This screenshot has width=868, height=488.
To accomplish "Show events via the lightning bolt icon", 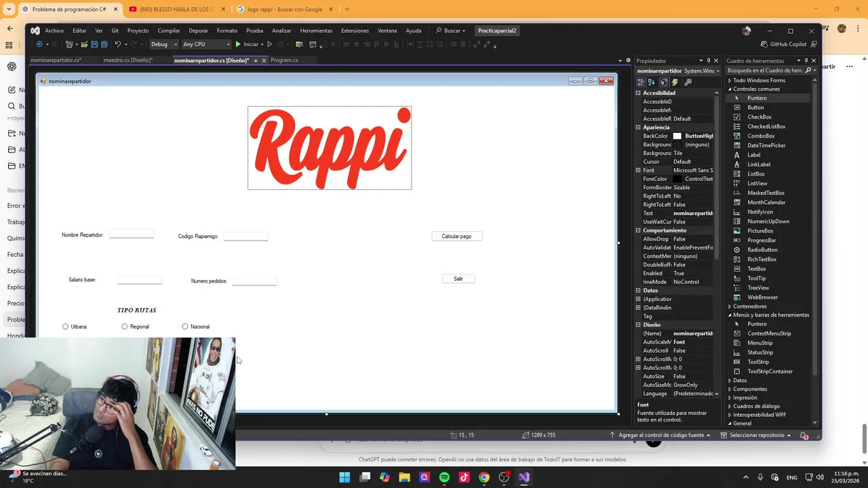I will [x=675, y=82].
